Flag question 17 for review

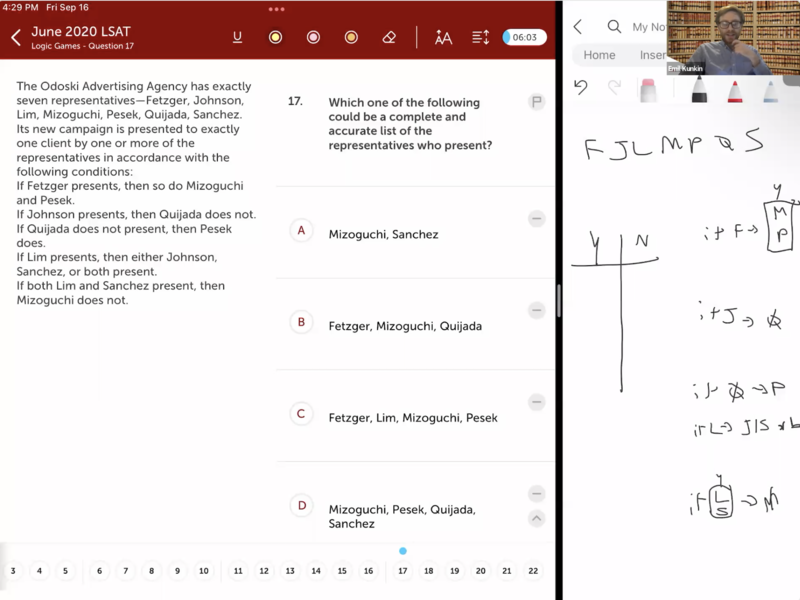[x=537, y=101]
